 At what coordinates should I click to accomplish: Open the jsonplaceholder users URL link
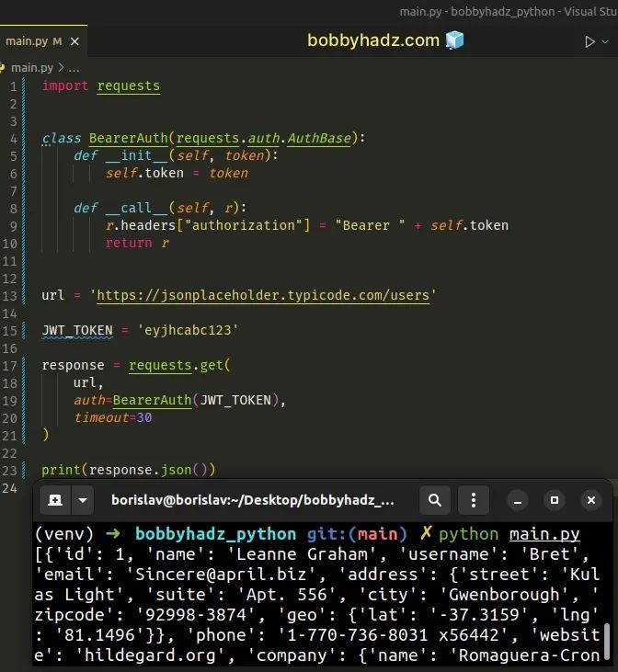[263, 295]
